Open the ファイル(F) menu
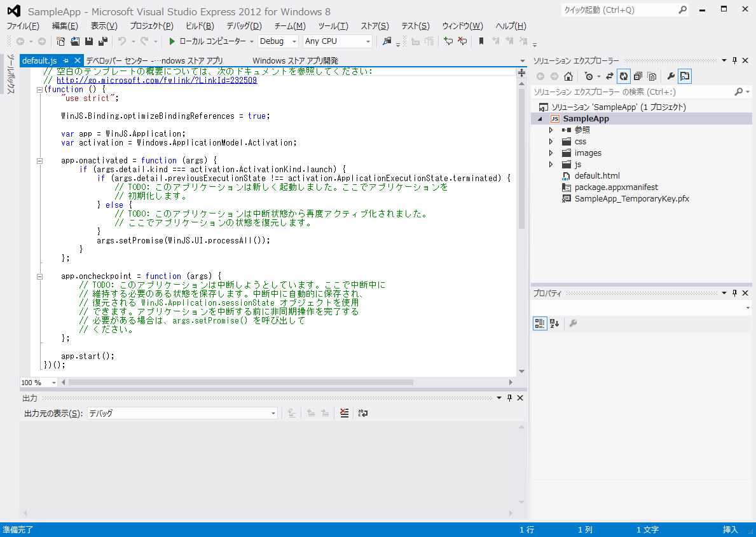The height and width of the screenshot is (537, 756). pos(23,26)
